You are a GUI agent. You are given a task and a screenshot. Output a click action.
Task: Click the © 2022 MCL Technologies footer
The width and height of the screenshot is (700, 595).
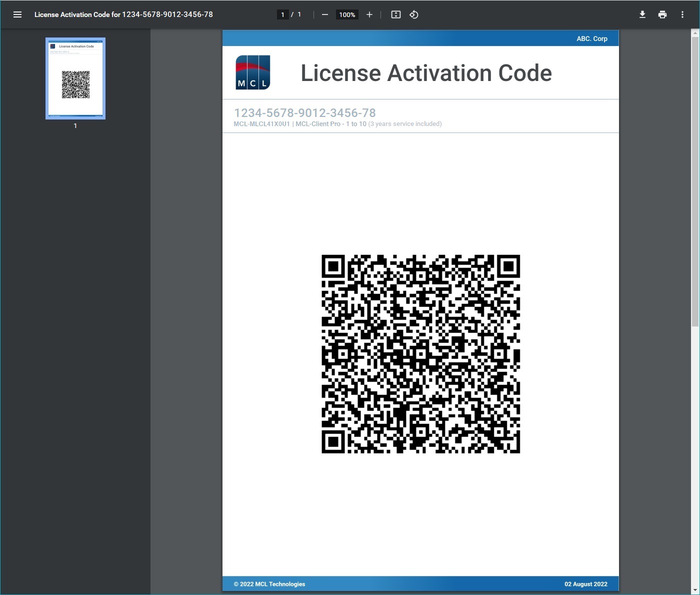(x=269, y=584)
